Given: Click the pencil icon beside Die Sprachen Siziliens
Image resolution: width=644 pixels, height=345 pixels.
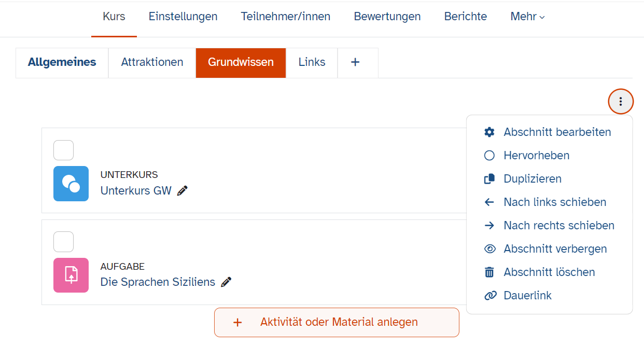Looking at the screenshot, I should 226,282.
